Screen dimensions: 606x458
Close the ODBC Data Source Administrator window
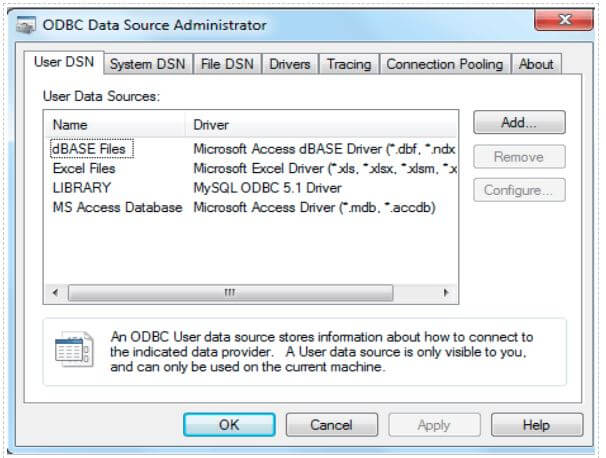click(x=564, y=19)
